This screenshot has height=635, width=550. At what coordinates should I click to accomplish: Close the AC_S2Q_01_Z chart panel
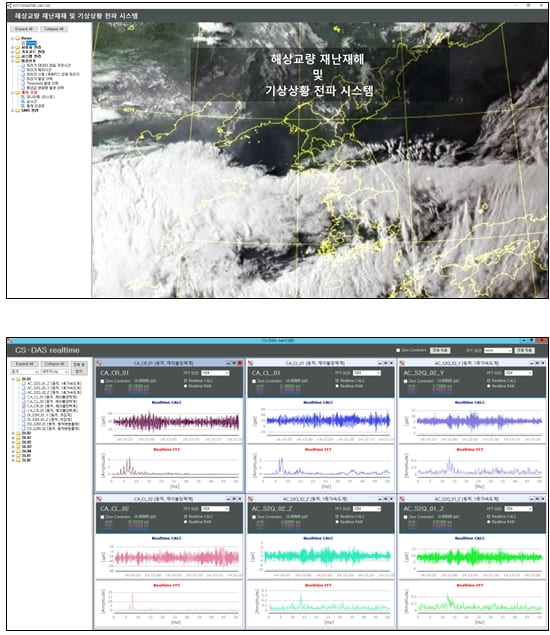pos(543,499)
